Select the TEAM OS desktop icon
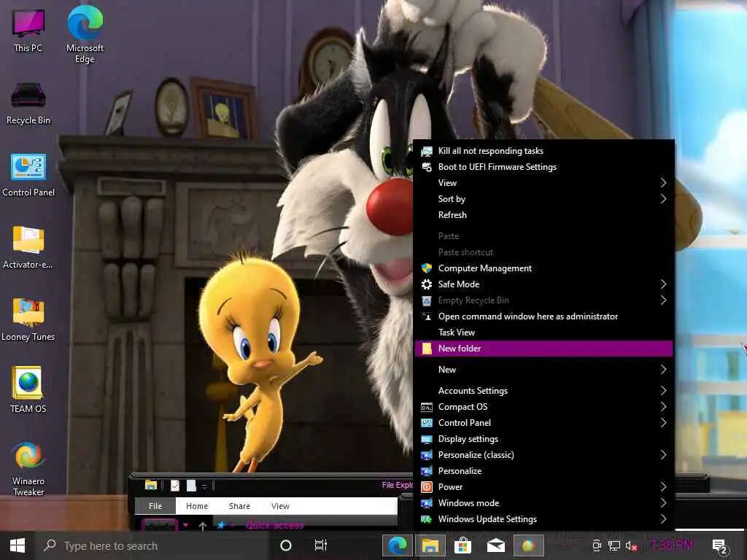The height and width of the screenshot is (560, 747). click(x=28, y=389)
